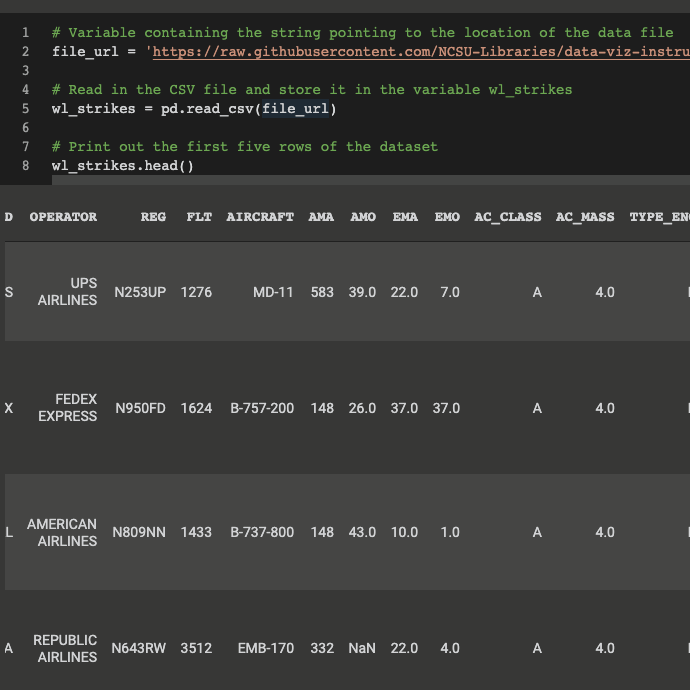690x690 pixels.
Task: Click the REG column header
Action: click(153, 217)
